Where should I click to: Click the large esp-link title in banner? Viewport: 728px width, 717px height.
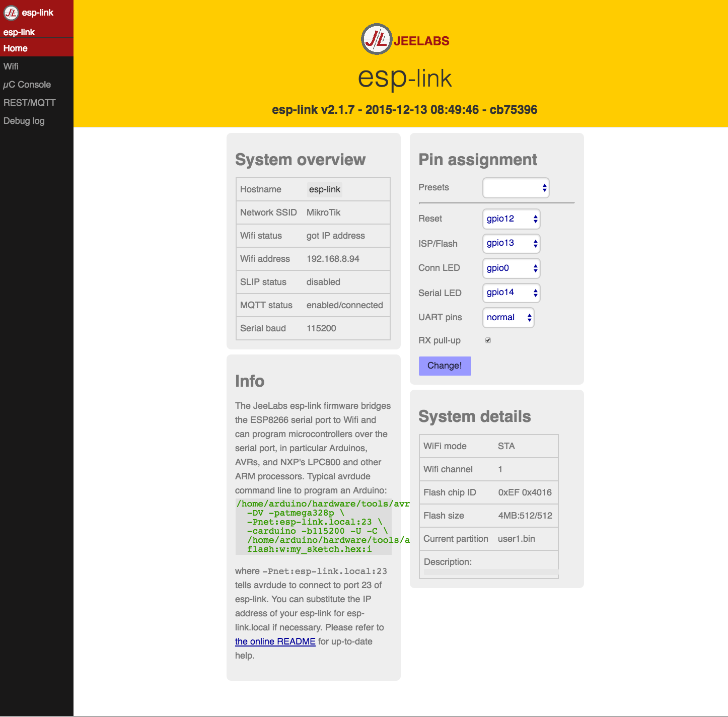[x=405, y=78]
